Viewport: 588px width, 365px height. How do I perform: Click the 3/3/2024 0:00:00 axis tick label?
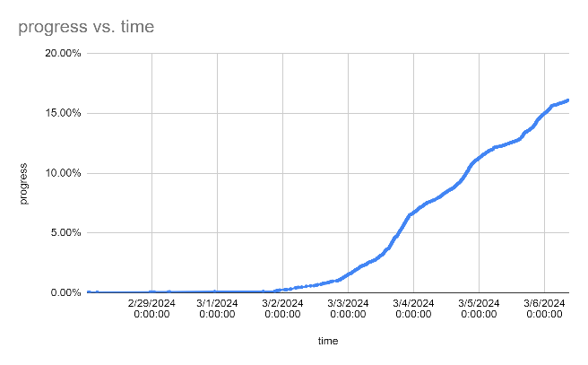348,309
